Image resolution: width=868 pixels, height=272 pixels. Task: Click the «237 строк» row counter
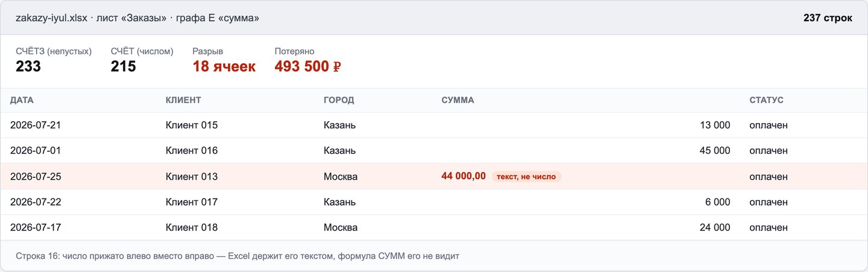[x=828, y=18]
